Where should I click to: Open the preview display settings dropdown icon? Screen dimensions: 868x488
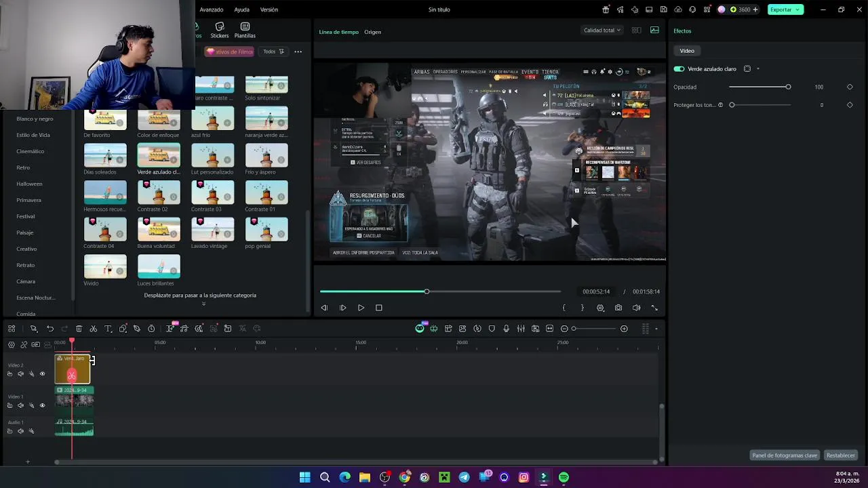[x=600, y=308]
